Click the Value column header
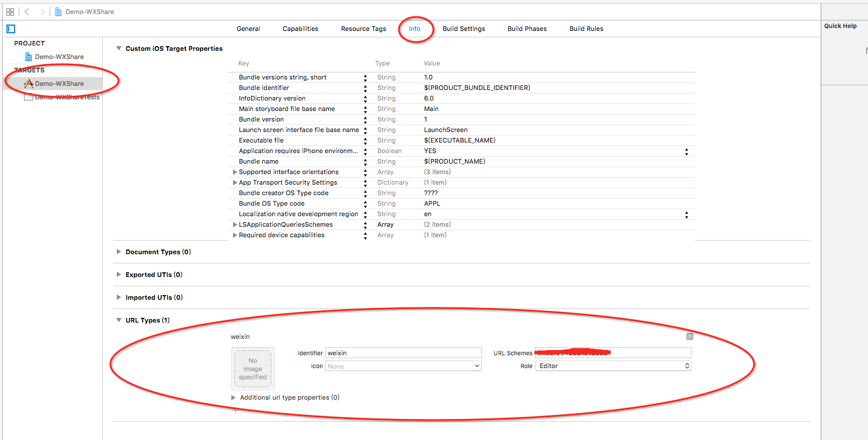This screenshot has height=440, width=868. [x=432, y=63]
